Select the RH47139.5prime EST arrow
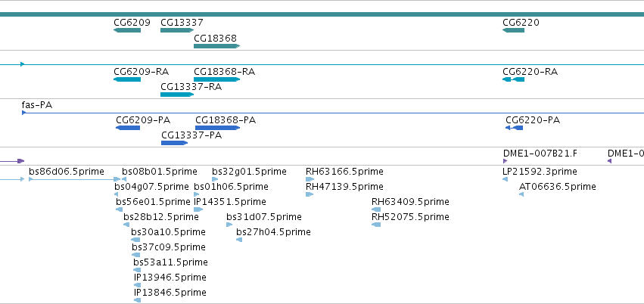 pos(310,194)
